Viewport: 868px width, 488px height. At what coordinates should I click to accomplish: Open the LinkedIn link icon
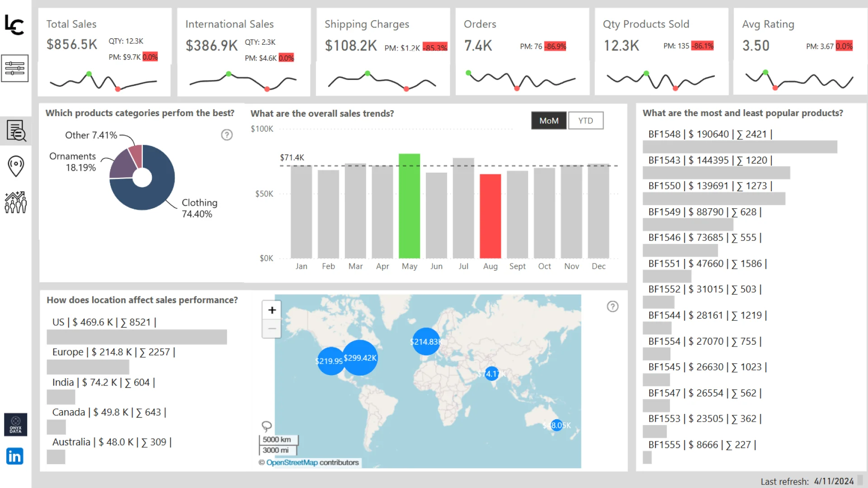click(x=15, y=456)
